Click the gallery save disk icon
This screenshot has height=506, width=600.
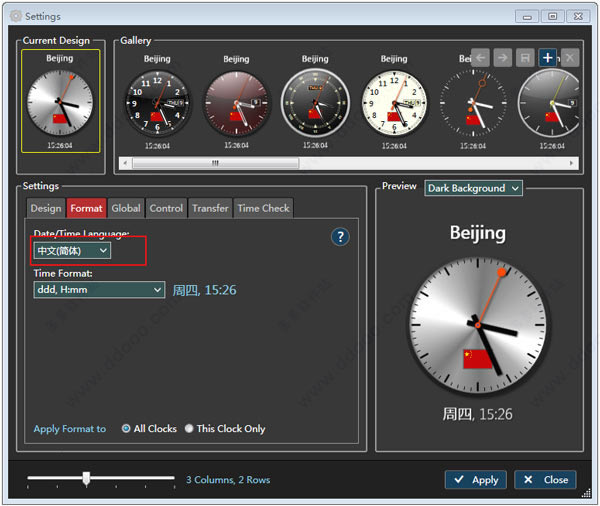click(x=525, y=58)
